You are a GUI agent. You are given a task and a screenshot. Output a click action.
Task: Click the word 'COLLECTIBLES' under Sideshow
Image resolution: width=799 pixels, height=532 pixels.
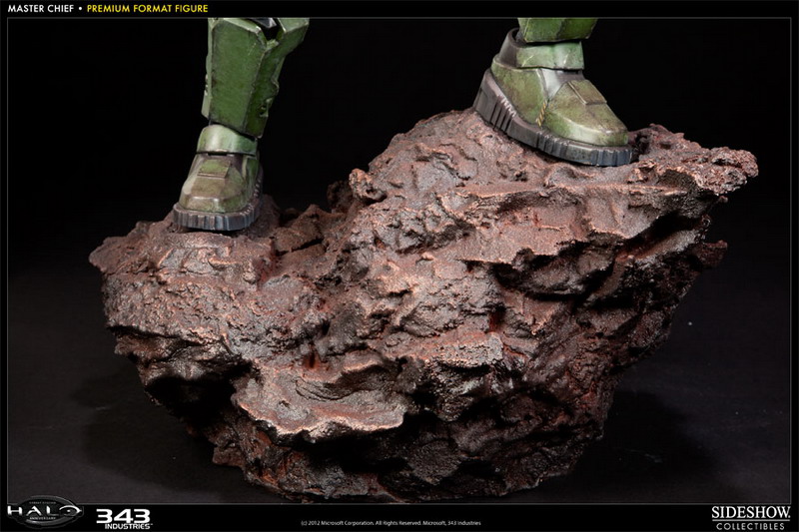pos(749,523)
